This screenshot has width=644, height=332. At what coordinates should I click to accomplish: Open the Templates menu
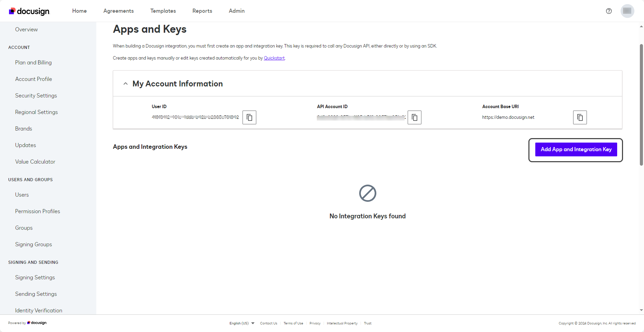pos(163,11)
